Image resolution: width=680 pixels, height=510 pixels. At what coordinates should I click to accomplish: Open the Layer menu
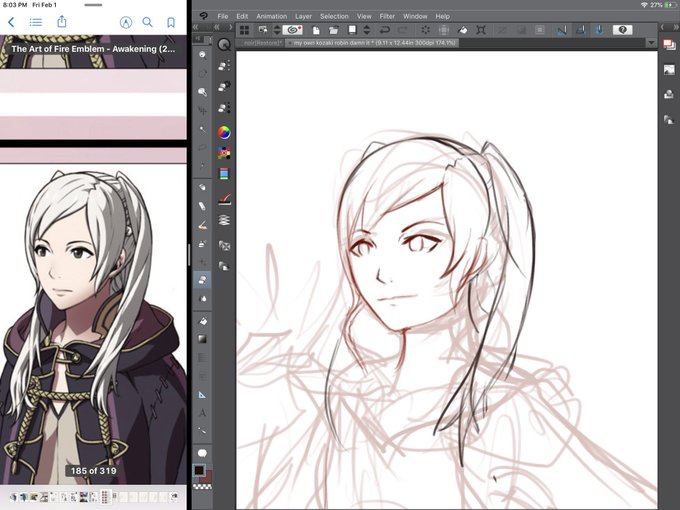(303, 16)
